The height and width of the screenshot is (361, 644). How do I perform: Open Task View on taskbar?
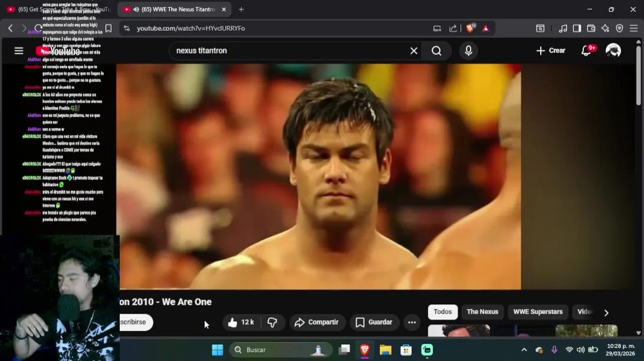pyautogui.click(x=344, y=350)
